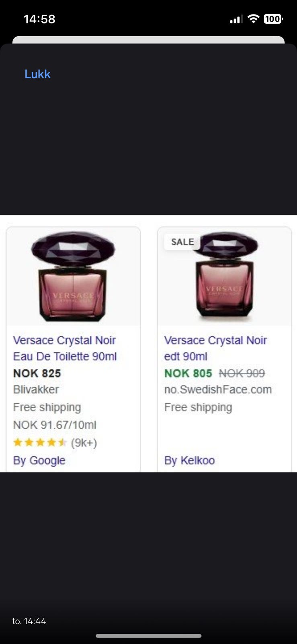Tap the Wi-Fi icon in status bar
The width and height of the screenshot is (297, 644).
253,19
